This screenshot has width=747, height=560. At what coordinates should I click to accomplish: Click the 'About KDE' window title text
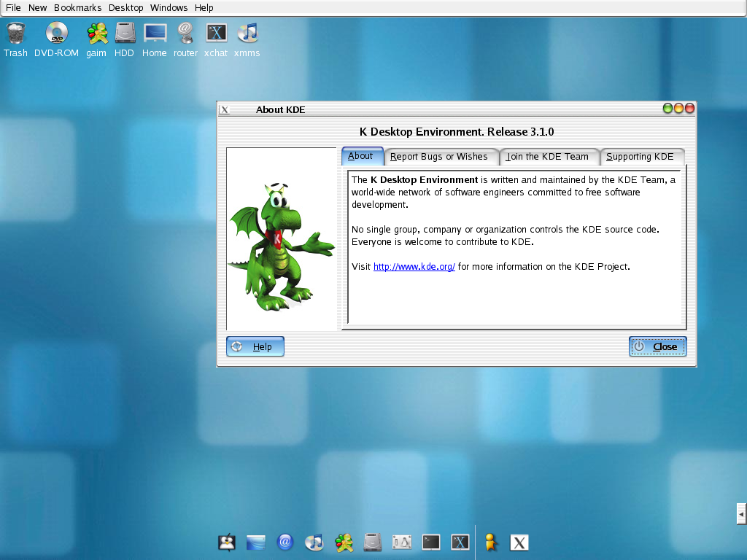280,109
